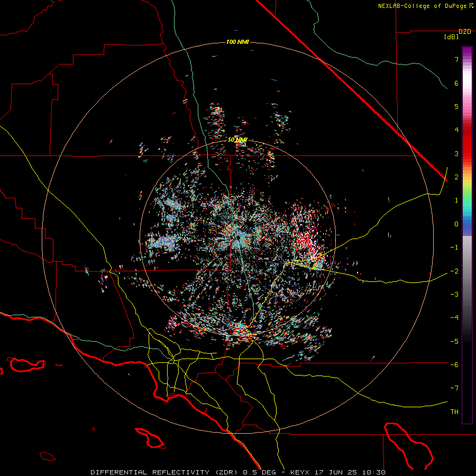Click the 6 value on color scale
Screen dimensions: 476x476
tap(456, 83)
